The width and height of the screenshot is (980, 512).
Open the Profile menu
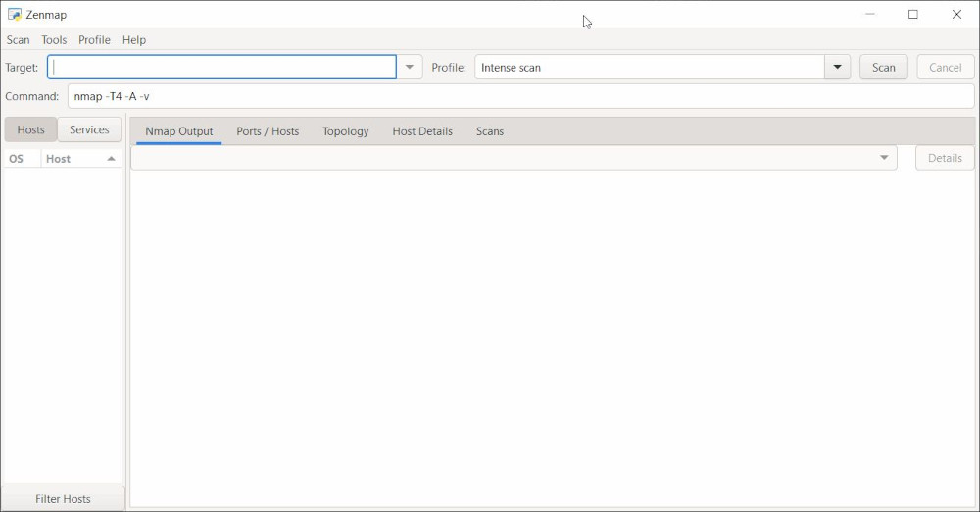pyautogui.click(x=94, y=40)
